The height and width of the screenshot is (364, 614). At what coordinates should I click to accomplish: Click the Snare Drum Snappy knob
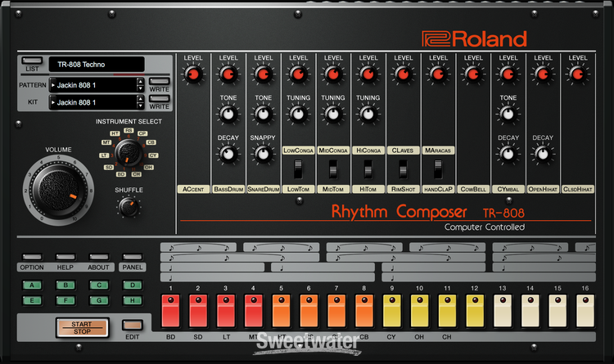coord(263,153)
